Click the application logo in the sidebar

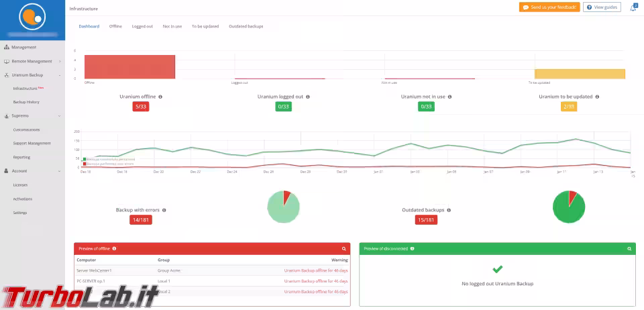tap(32, 15)
